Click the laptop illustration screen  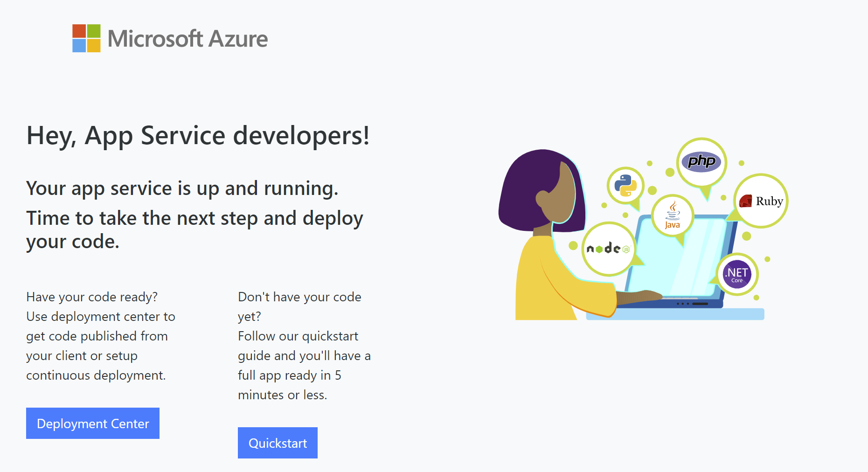coord(676,257)
